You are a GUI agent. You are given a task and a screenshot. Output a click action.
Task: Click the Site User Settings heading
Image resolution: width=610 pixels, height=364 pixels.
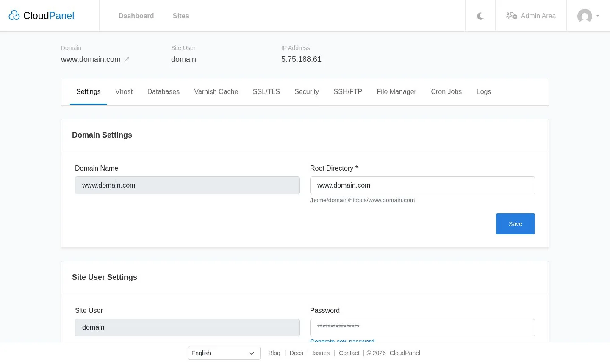click(x=105, y=277)
